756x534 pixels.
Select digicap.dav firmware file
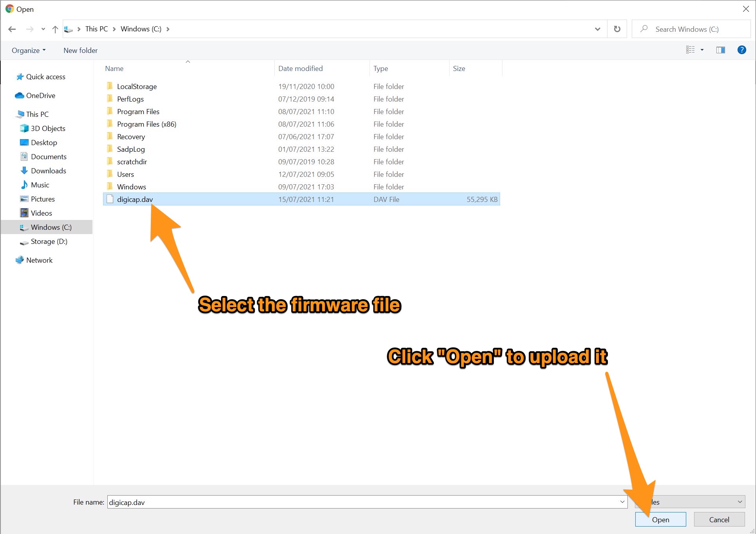(135, 199)
